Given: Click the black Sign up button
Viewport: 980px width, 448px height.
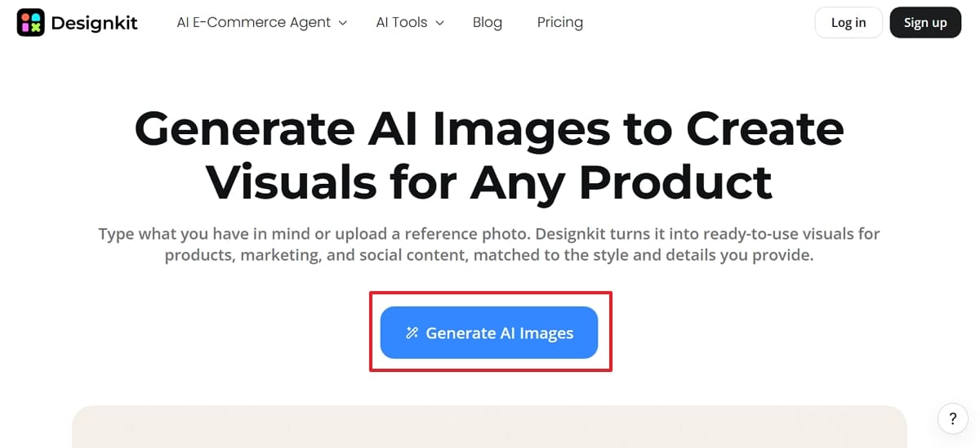Looking at the screenshot, I should (925, 23).
